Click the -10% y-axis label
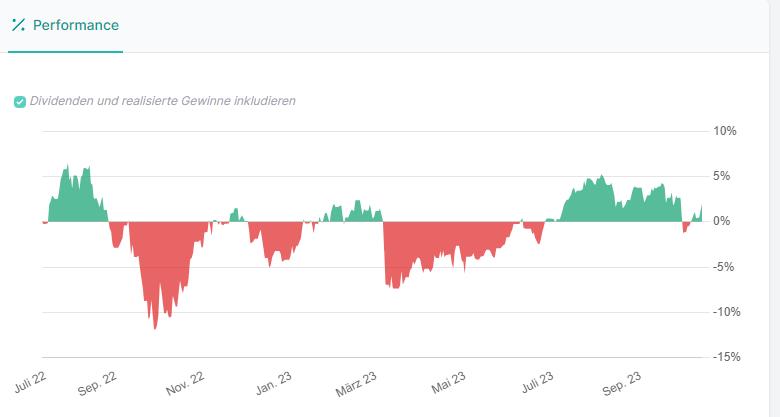780x417 pixels. 726,312
